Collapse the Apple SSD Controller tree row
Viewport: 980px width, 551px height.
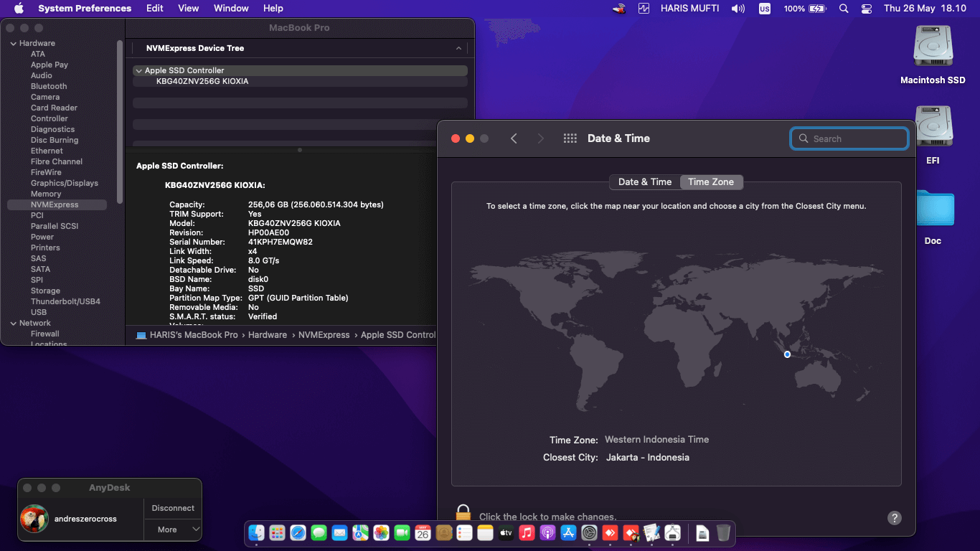point(138,71)
